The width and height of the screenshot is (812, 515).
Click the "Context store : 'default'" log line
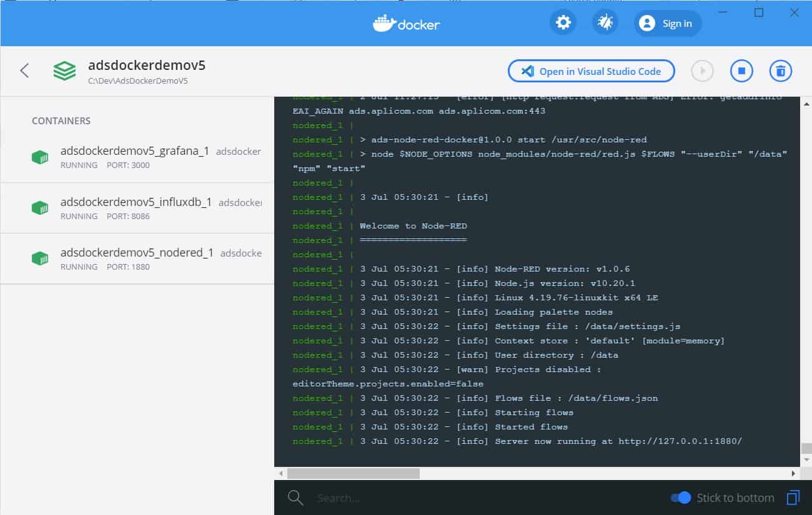pyautogui.click(x=509, y=341)
